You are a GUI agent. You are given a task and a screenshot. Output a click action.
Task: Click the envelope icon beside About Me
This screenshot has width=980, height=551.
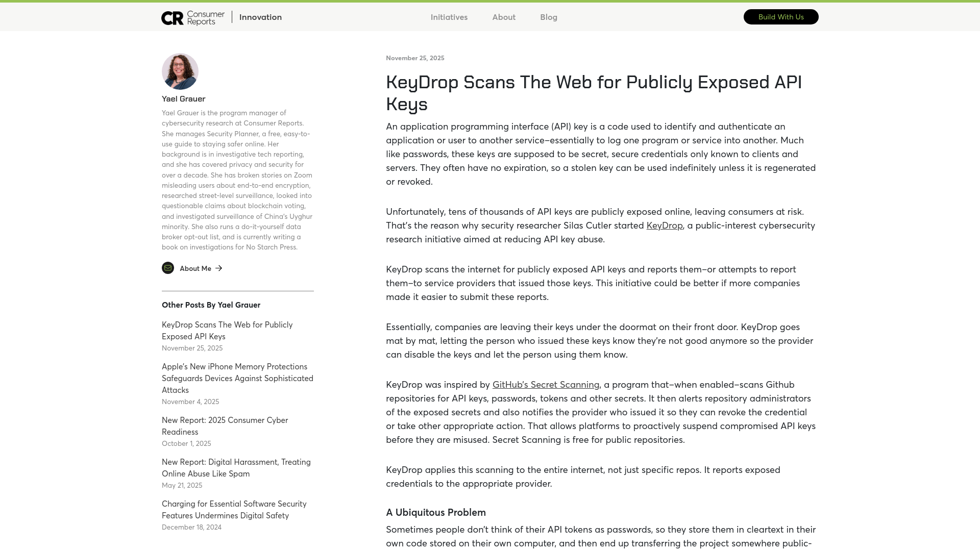(x=167, y=268)
